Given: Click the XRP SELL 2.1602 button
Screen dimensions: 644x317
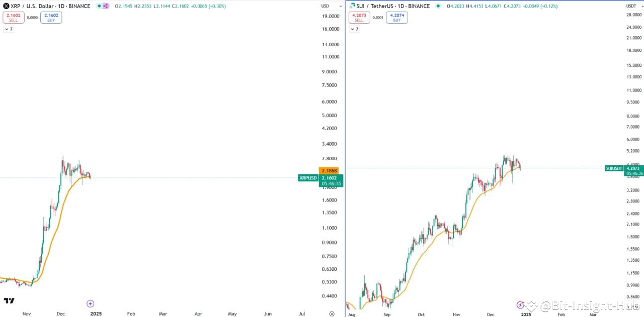Looking at the screenshot, I should 14,17.
